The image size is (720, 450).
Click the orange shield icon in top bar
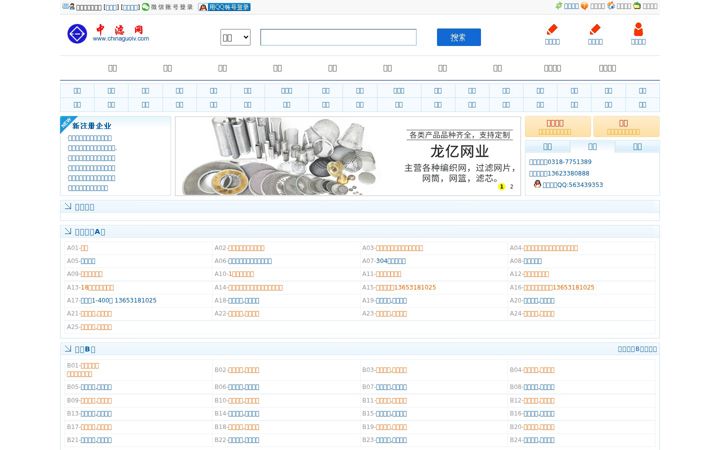click(x=585, y=6)
